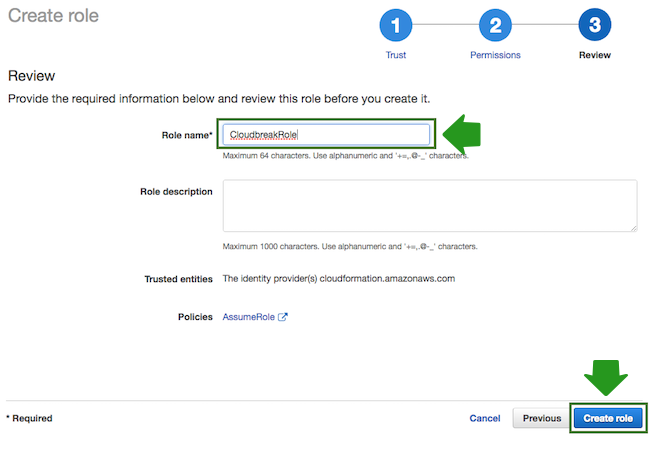This screenshot has height=472, width=650.
Task: Click the trusted entities identity provider text
Action: pyautogui.click(x=338, y=279)
